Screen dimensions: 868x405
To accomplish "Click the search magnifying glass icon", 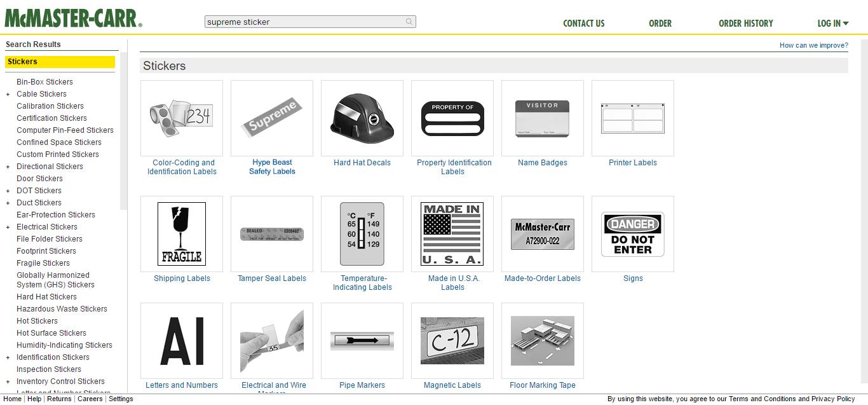I will point(409,21).
